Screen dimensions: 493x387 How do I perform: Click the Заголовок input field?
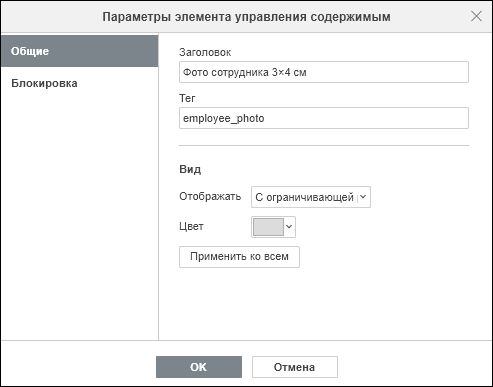(324, 72)
